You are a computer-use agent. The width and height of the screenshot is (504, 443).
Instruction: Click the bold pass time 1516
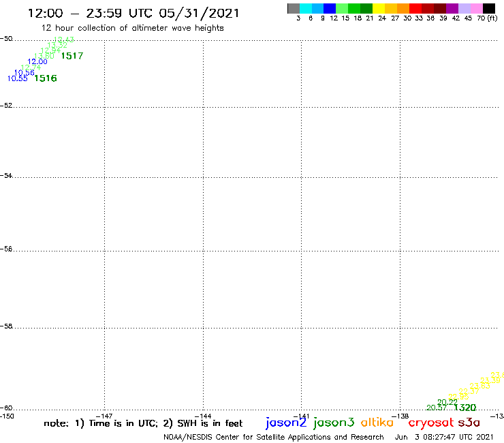point(46,78)
